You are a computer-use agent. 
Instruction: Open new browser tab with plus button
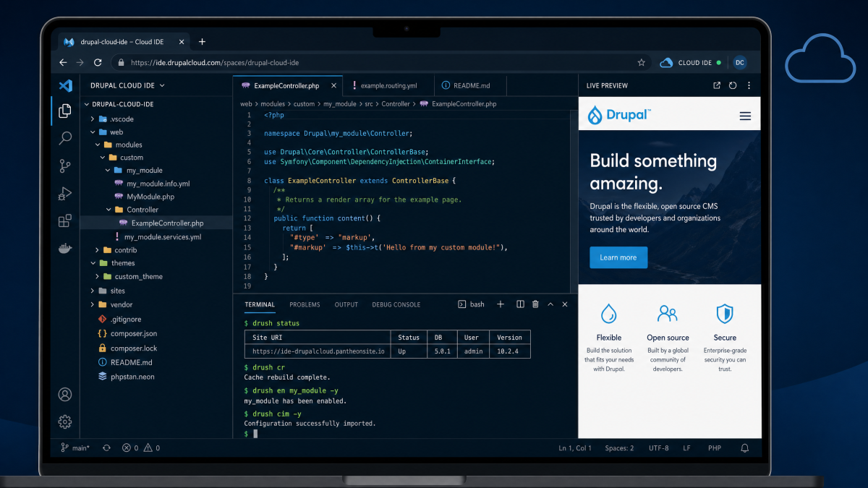click(x=202, y=42)
